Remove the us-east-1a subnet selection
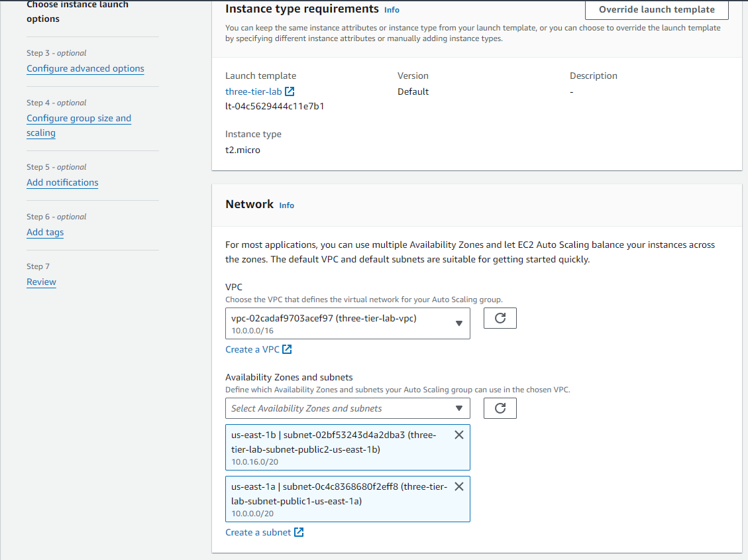 pyautogui.click(x=458, y=486)
